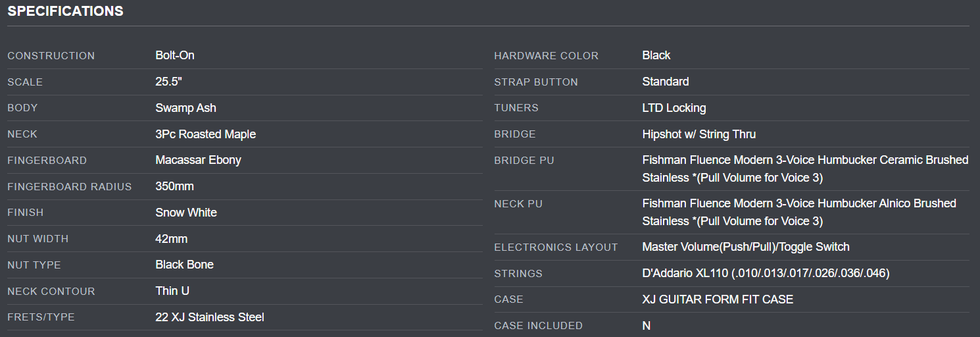Click the 350mm fingerboard radius value

(174, 186)
